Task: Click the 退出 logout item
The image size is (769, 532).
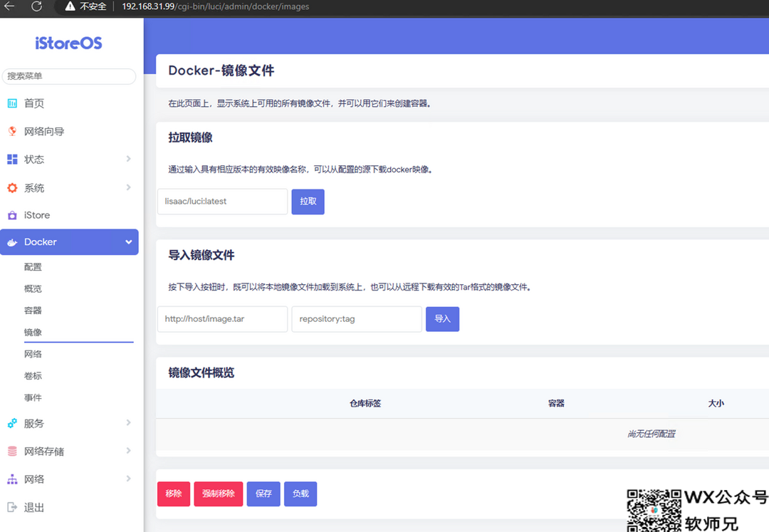Action: click(x=34, y=508)
